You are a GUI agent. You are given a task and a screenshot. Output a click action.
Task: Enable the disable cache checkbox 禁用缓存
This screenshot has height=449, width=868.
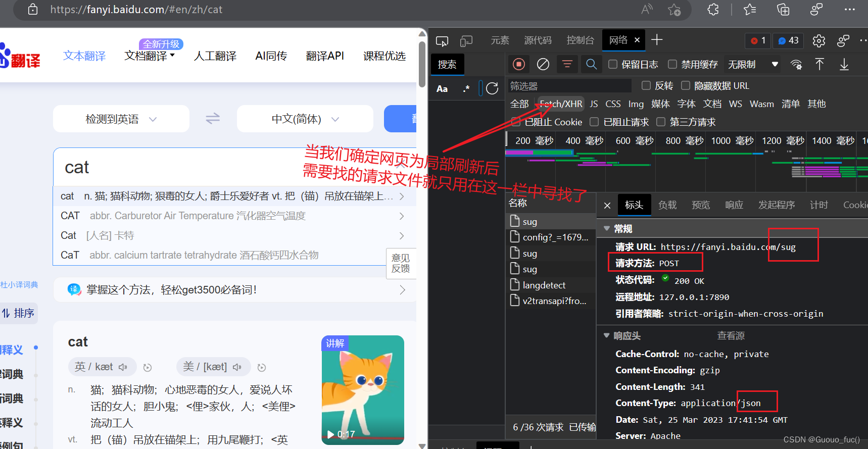coord(672,64)
